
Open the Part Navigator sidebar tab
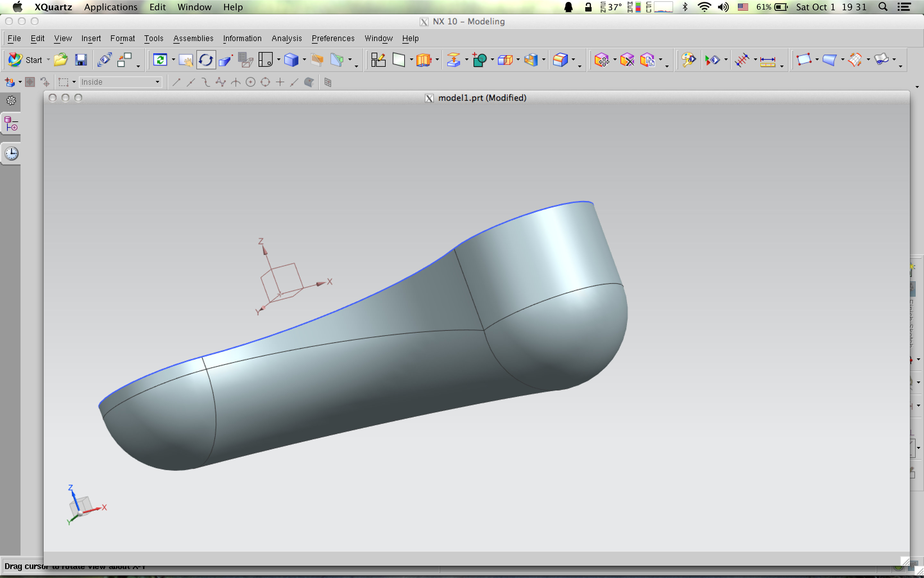tap(11, 124)
